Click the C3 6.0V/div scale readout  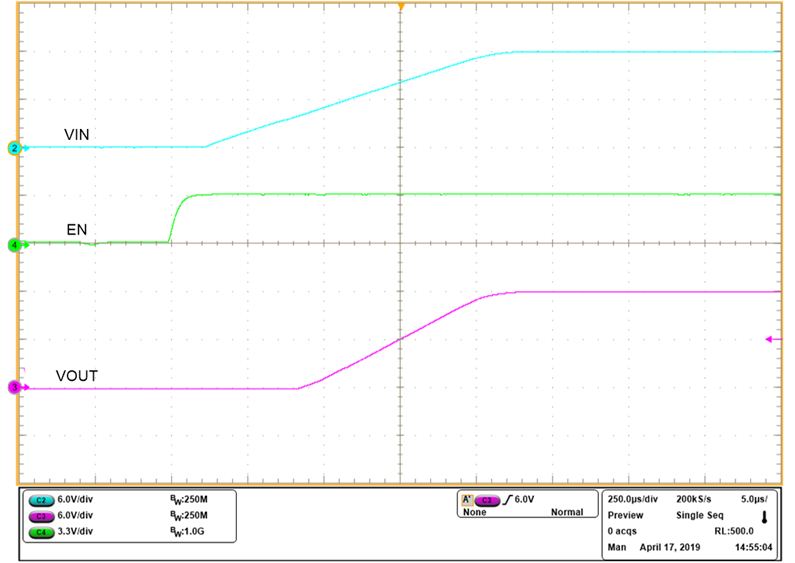coord(75,515)
